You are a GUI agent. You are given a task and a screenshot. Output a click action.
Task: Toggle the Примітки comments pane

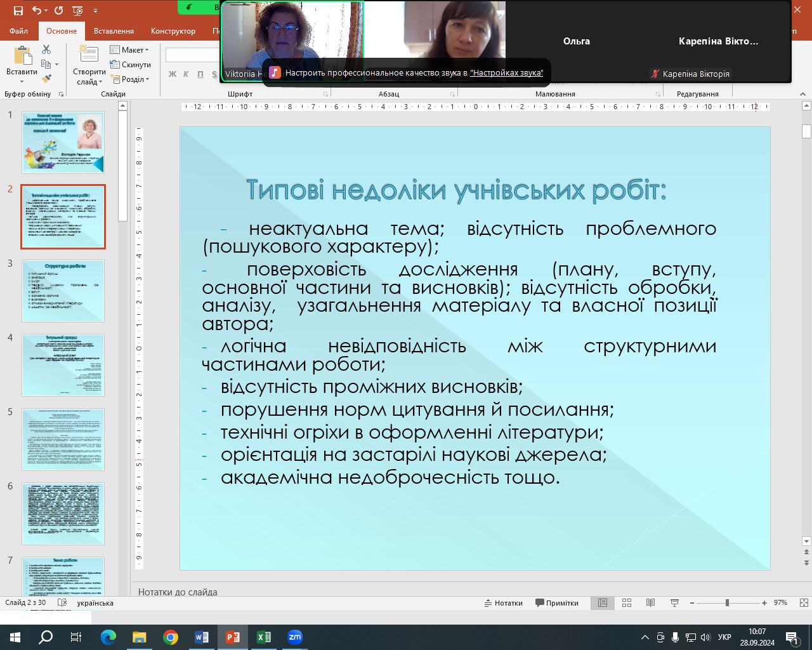pos(557,603)
